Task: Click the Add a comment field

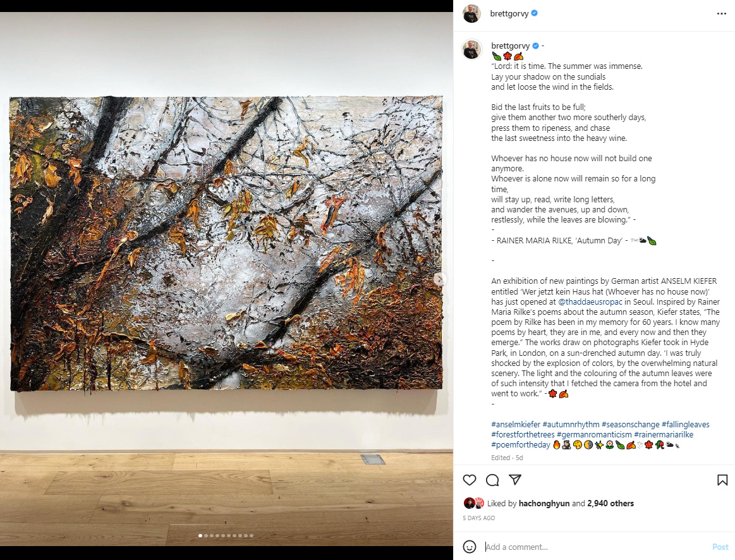Action: pos(595,547)
